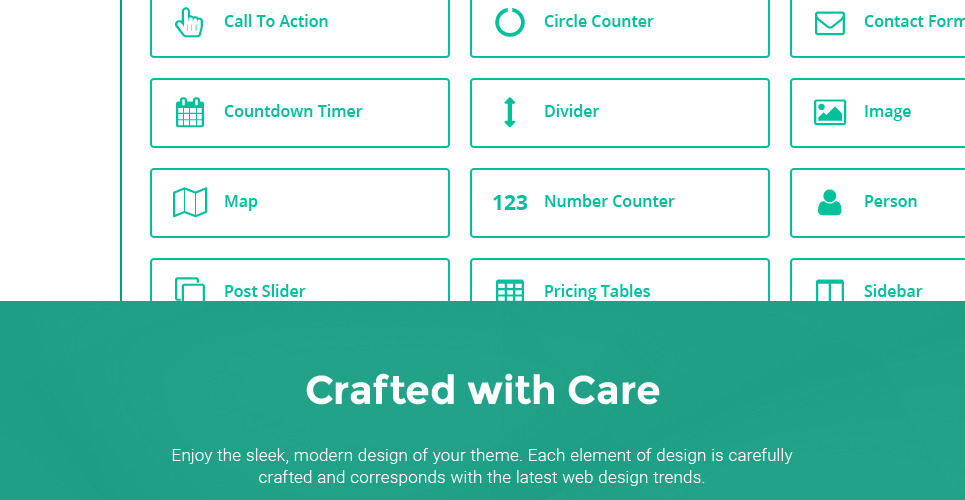Click the Crafted with Care heading

(482, 390)
